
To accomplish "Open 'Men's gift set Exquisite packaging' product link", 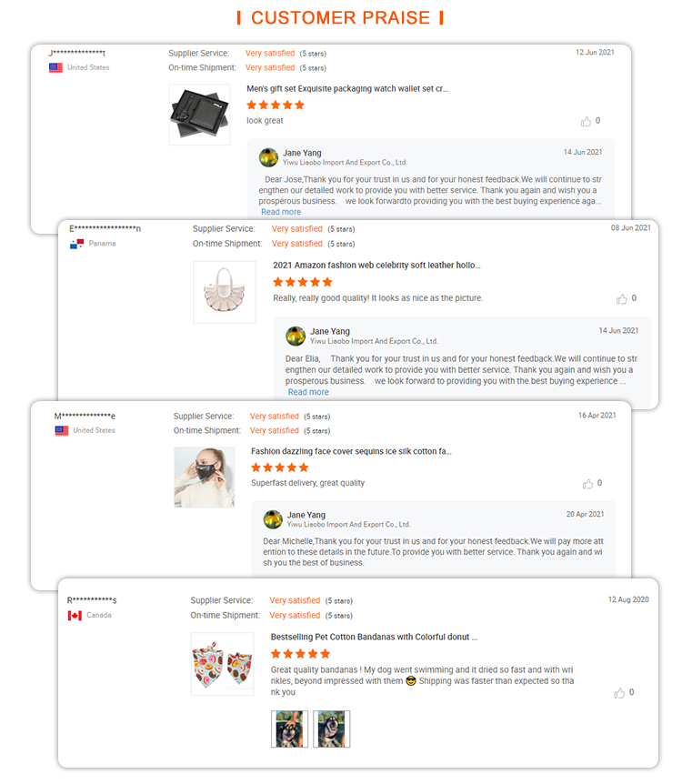I will [x=347, y=89].
